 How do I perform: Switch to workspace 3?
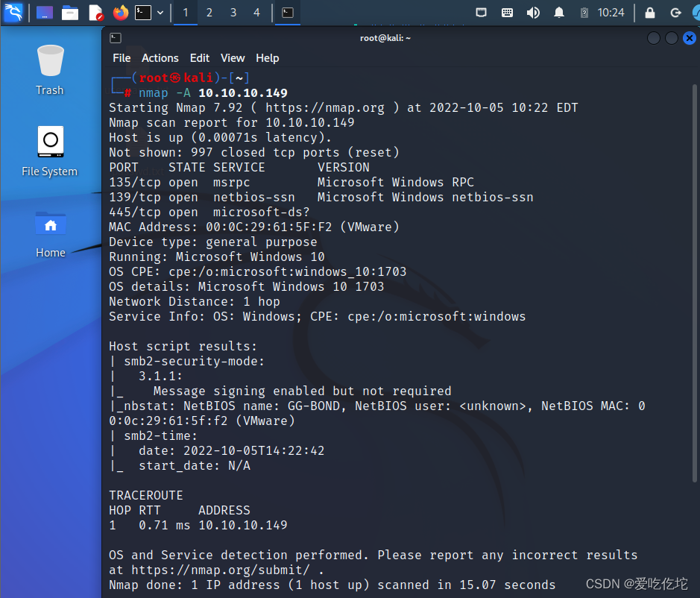[x=233, y=13]
